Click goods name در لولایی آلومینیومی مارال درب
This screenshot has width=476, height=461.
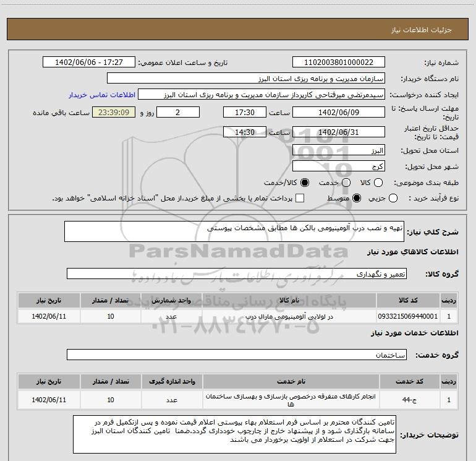289,316
